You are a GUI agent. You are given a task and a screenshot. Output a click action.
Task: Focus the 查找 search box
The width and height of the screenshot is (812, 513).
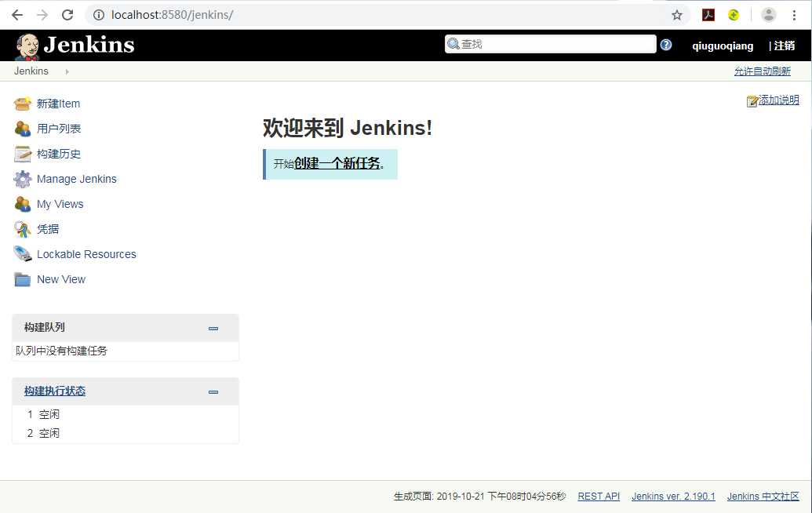(551, 44)
